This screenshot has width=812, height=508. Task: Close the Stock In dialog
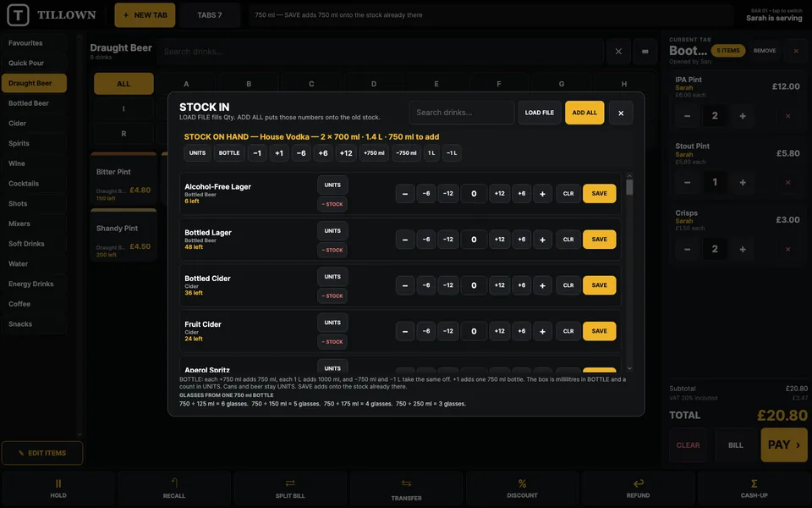[621, 113]
